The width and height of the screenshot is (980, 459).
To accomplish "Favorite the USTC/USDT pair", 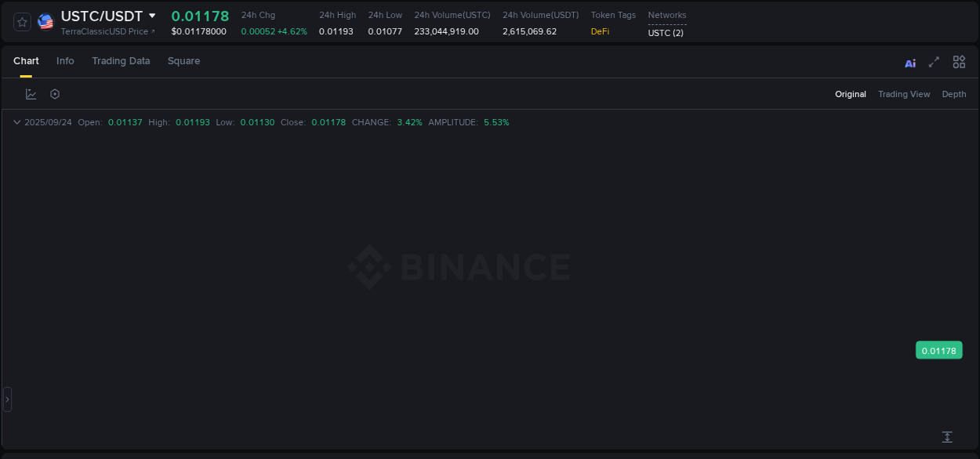I will 21,21.
